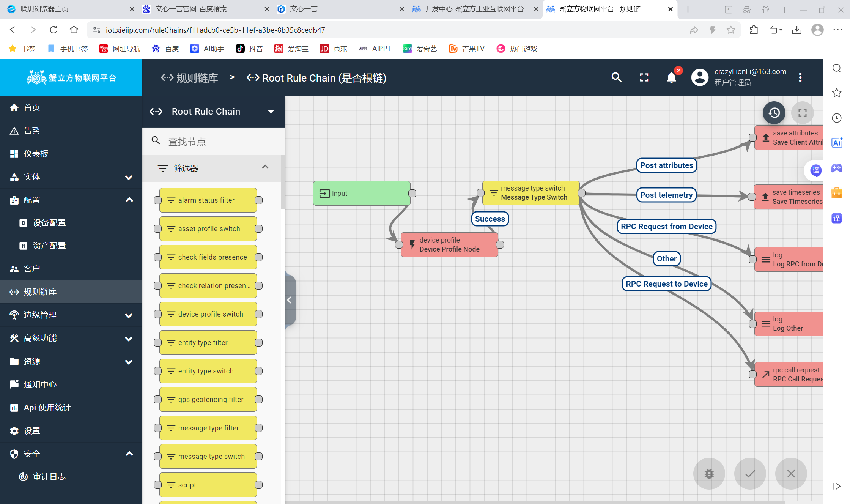Viewport: 850px width, 504px height.
Task: Open the undo history dropdown arrow
Action: [781, 30]
